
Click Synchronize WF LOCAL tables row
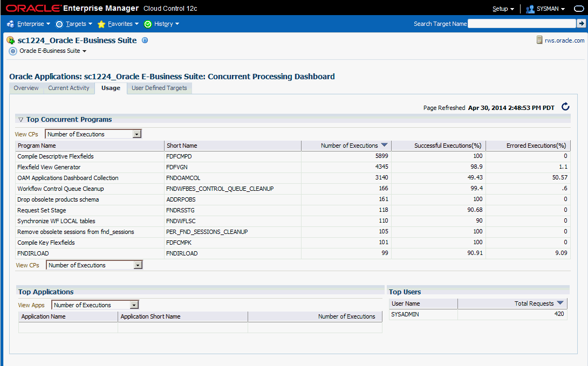click(x=293, y=221)
